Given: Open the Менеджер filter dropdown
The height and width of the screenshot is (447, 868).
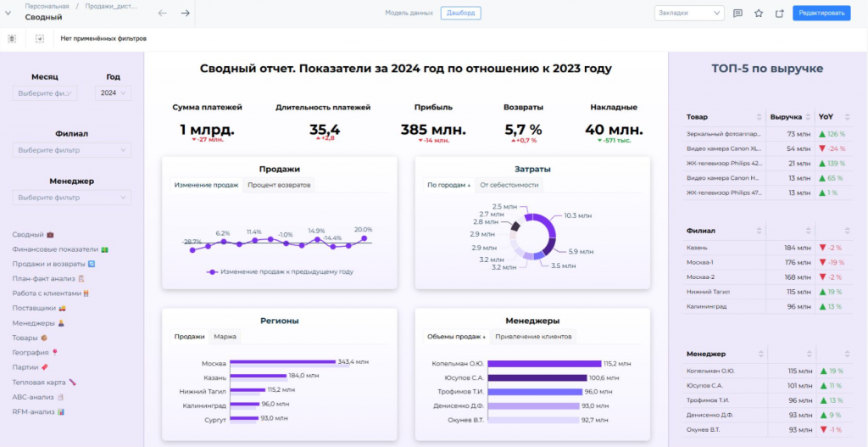Looking at the screenshot, I should coord(72,197).
